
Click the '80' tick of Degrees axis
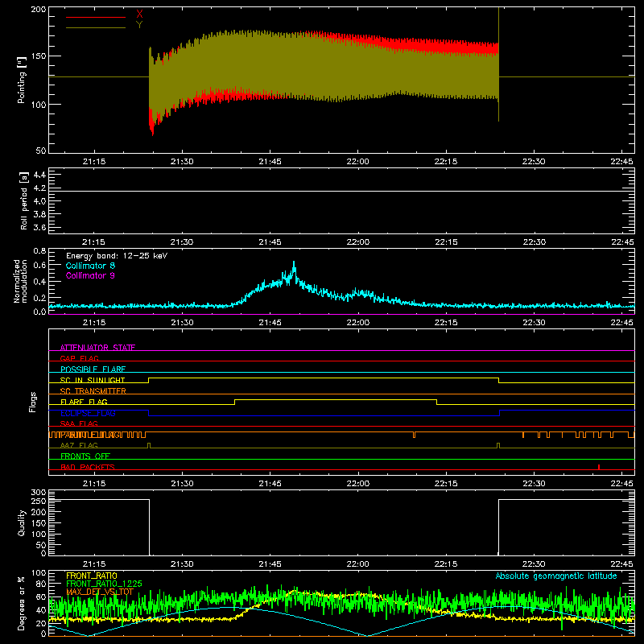[41, 584]
